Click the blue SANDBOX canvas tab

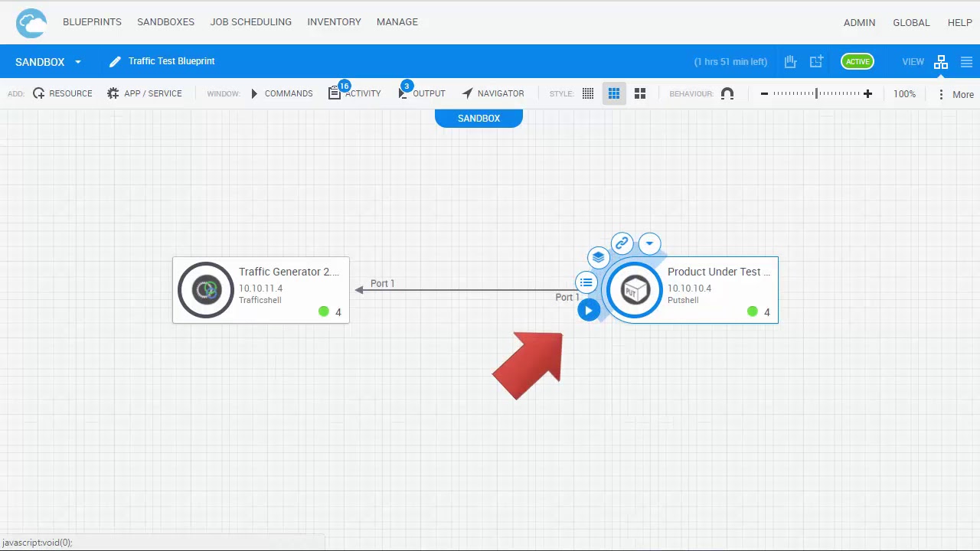(479, 118)
